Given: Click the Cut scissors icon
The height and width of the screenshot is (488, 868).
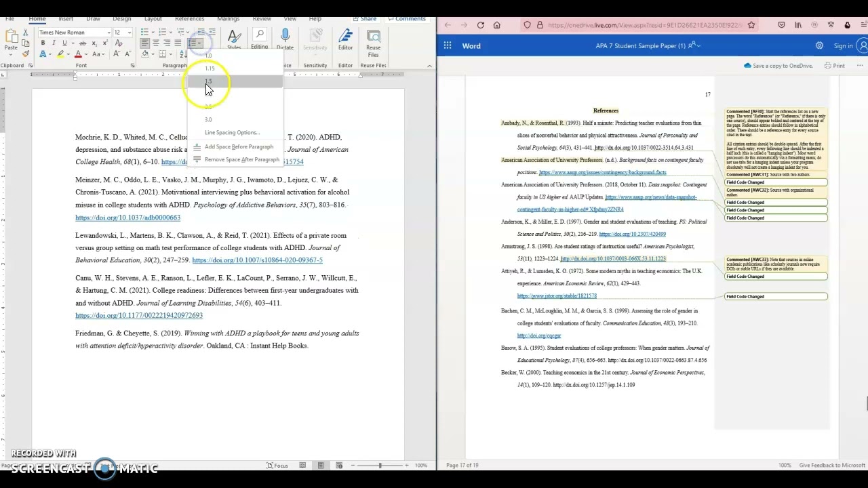Looking at the screenshot, I should point(26,33).
